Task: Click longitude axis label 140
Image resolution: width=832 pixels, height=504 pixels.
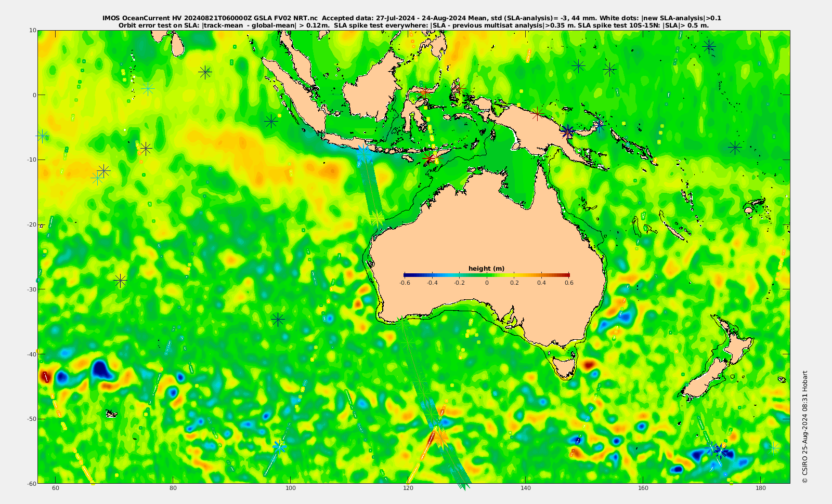Action: pyautogui.click(x=525, y=488)
